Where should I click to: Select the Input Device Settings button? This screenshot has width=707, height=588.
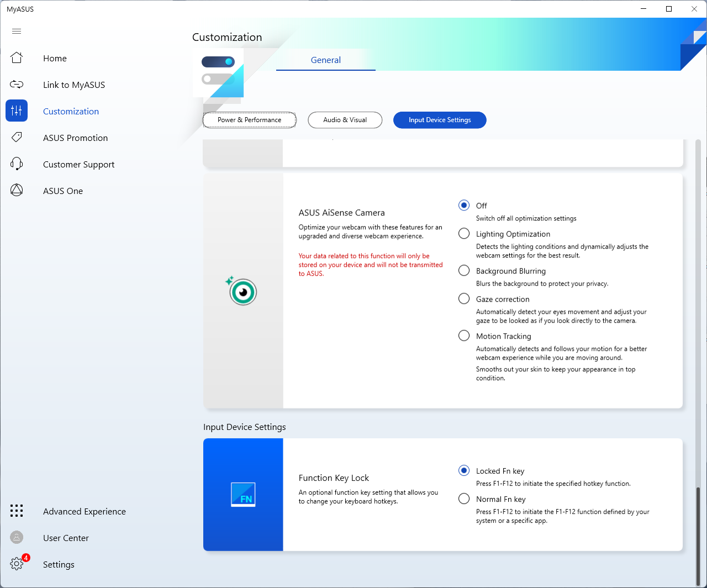(x=440, y=120)
